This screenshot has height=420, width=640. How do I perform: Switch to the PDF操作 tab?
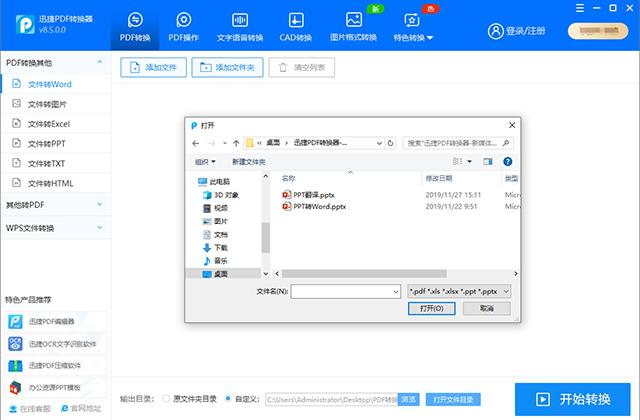click(x=184, y=27)
